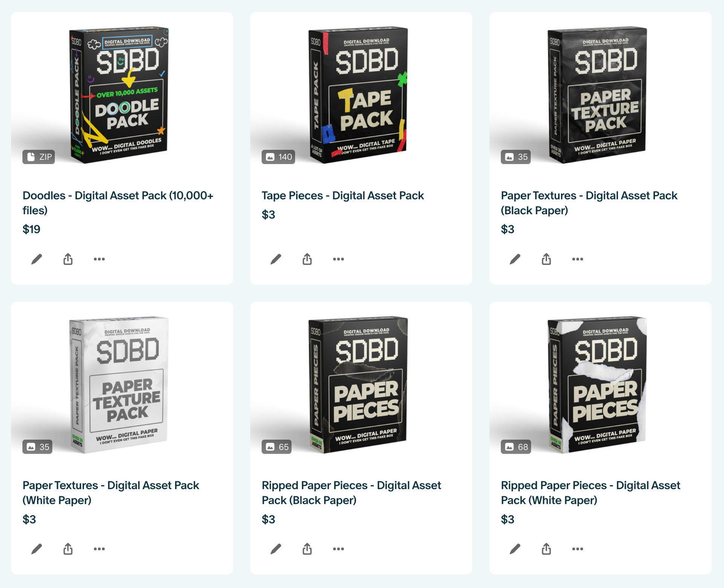Open more options for Doodles pack
The height and width of the screenshot is (588, 724).
tap(99, 259)
